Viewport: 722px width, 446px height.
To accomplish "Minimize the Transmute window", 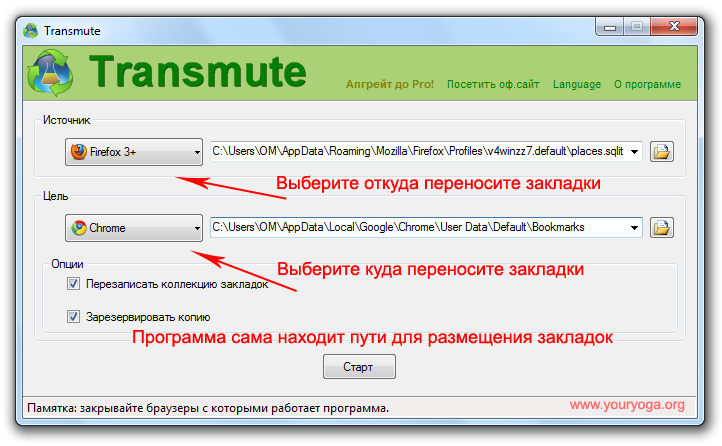I will (610, 27).
